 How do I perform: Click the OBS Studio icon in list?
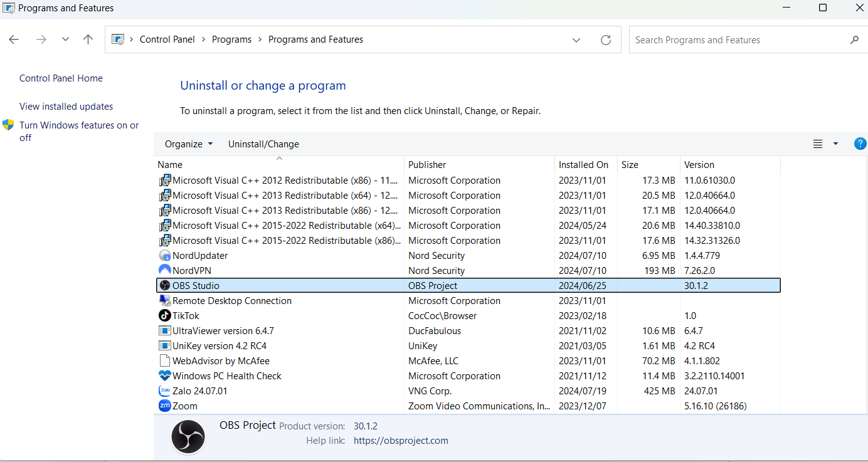tap(165, 286)
